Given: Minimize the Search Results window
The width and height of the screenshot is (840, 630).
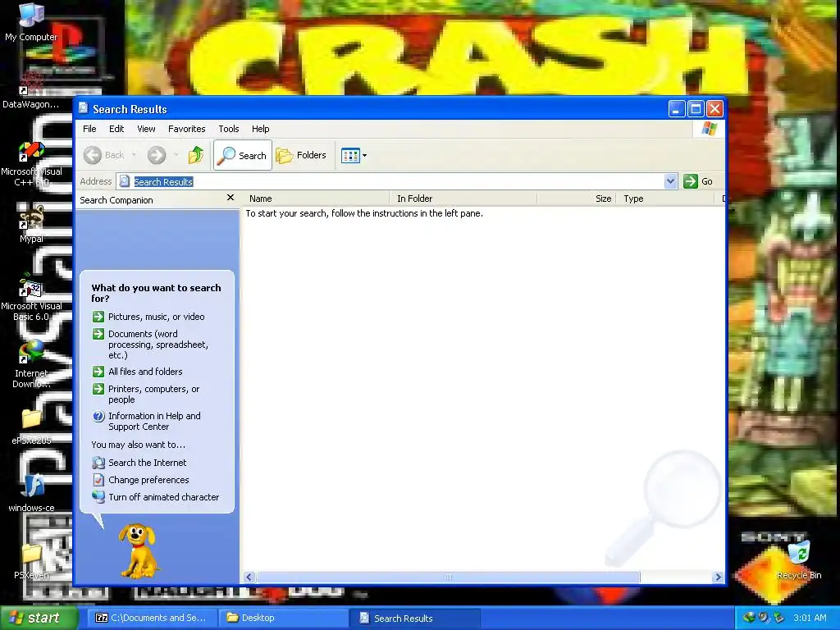Looking at the screenshot, I should tap(677, 109).
